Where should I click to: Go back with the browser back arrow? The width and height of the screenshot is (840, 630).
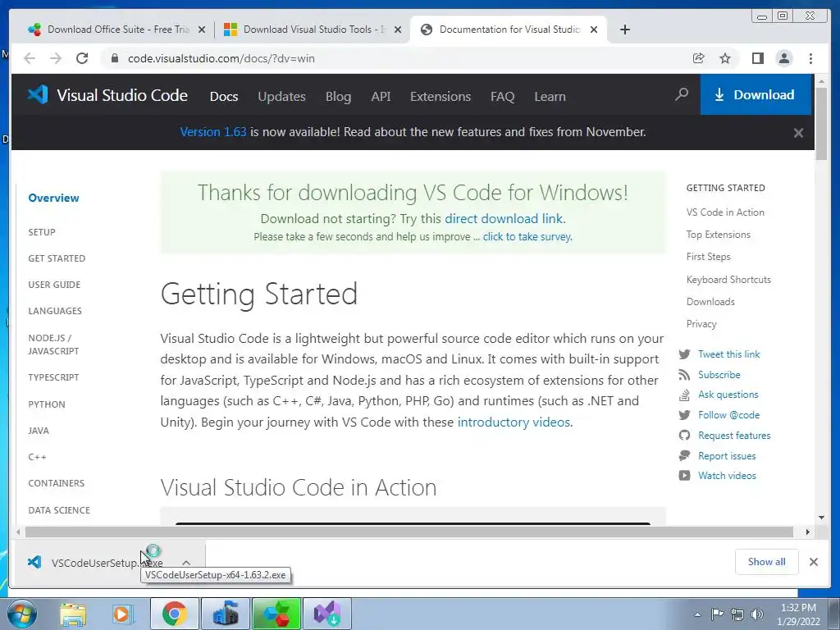click(x=30, y=58)
